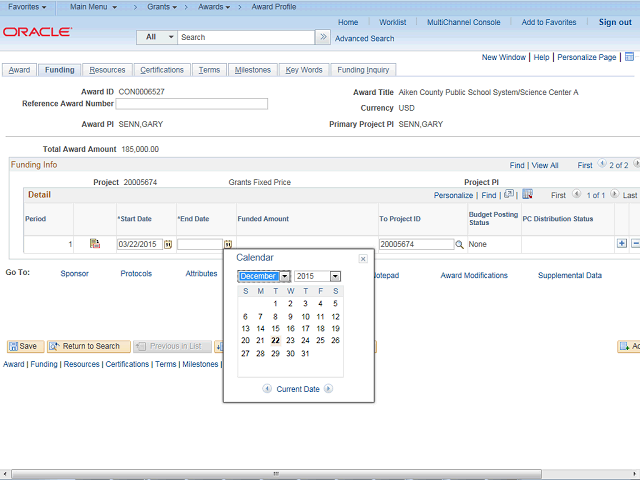Image resolution: width=640 pixels, height=480 pixels.
Task: Open To Project ID lookup magnifier
Action: pos(459,244)
